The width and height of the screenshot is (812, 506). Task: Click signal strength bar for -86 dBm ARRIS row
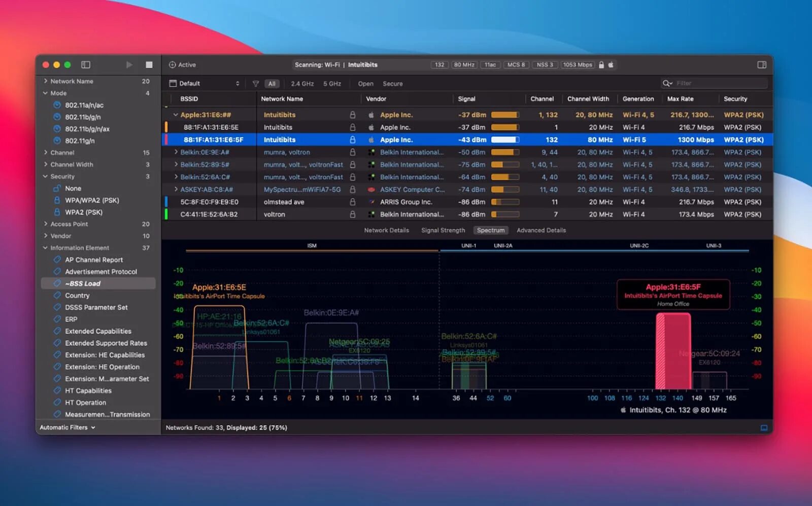pos(505,202)
